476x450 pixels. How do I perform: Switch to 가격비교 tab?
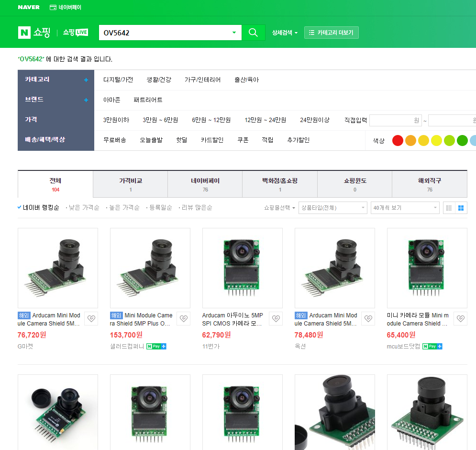130,184
